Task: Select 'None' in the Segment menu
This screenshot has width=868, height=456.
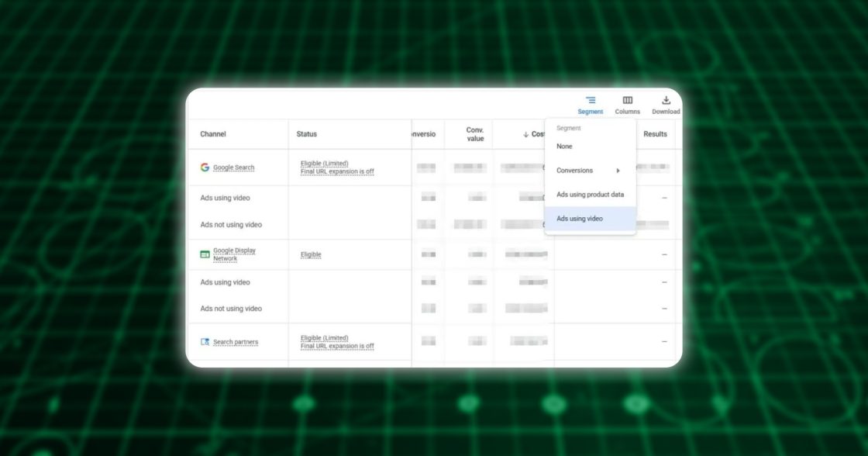Action: pos(564,146)
